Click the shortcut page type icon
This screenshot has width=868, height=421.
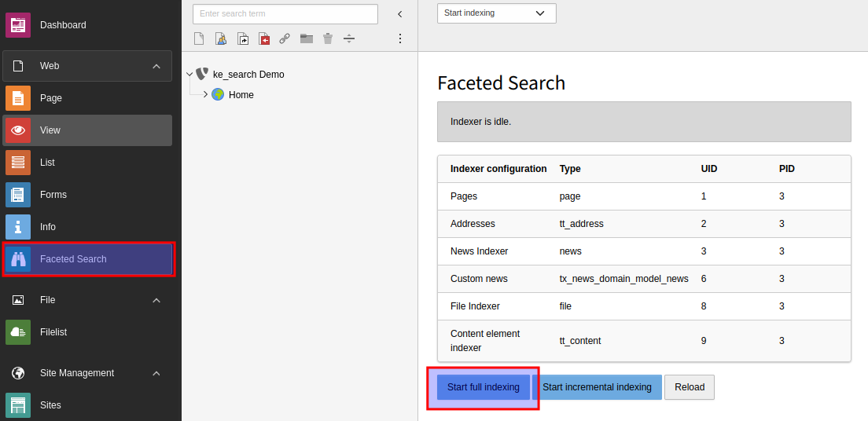coord(243,38)
